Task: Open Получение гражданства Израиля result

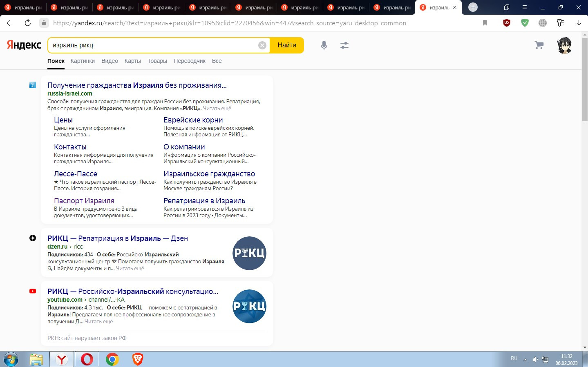Action: pyautogui.click(x=137, y=85)
